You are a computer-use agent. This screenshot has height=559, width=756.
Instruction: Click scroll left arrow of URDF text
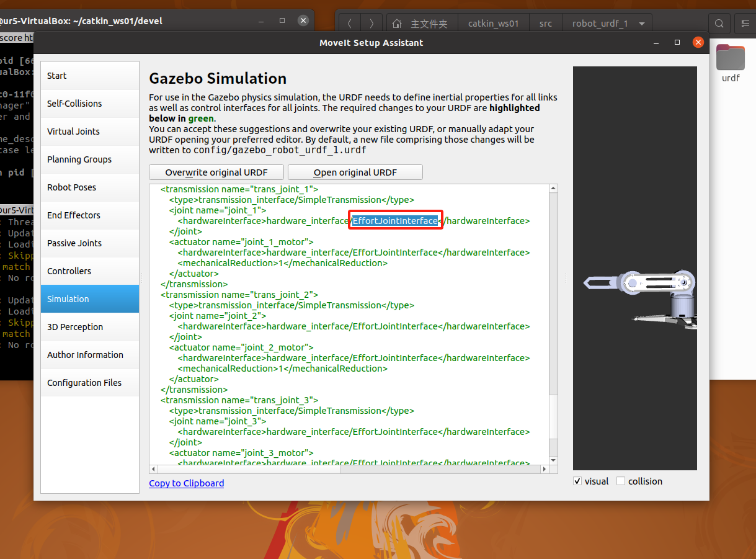tap(153, 470)
